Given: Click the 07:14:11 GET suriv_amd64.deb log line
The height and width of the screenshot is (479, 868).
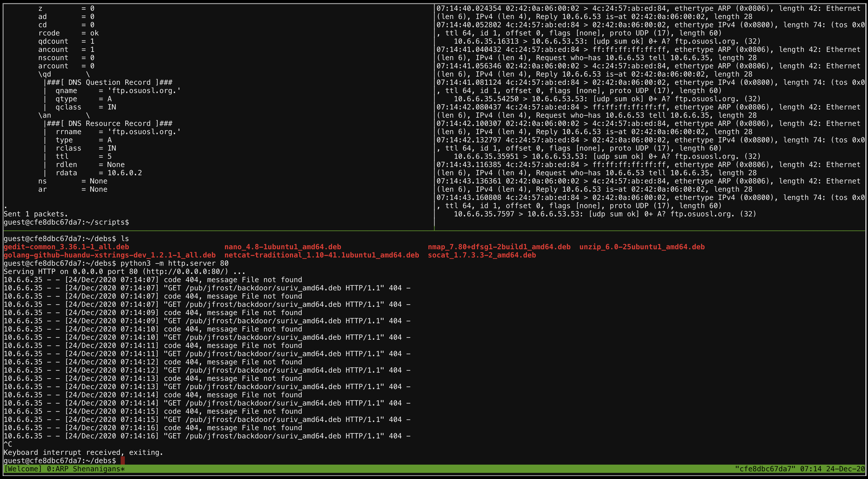Looking at the screenshot, I should pos(207,354).
